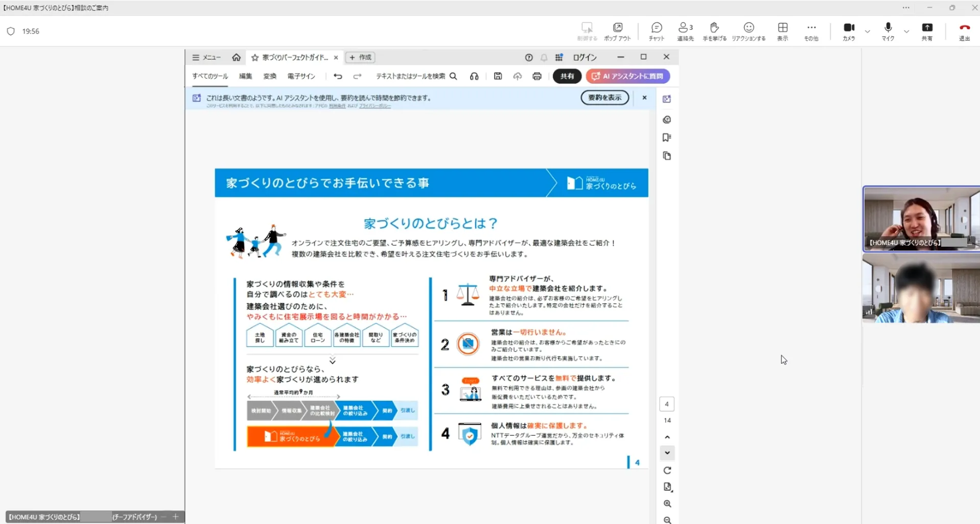Screen dimensions: 980x524
Task: Click the 共有 share screen icon in Teams
Action: click(x=927, y=31)
